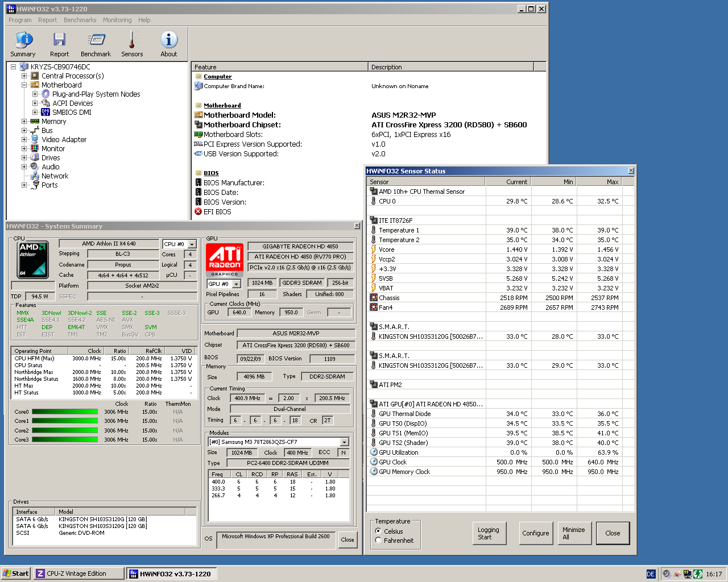Collapse the KRYZS-CB90746DC root node
The width and height of the screenshot is (728, 582).
13,66
